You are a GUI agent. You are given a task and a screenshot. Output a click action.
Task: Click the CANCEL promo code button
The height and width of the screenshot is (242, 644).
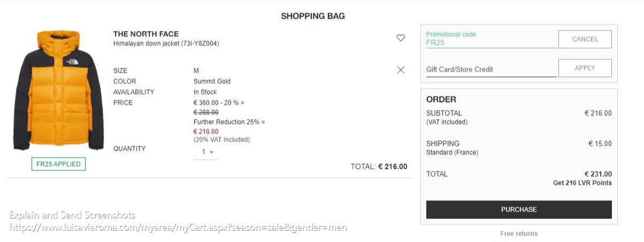tap(585, 39)
